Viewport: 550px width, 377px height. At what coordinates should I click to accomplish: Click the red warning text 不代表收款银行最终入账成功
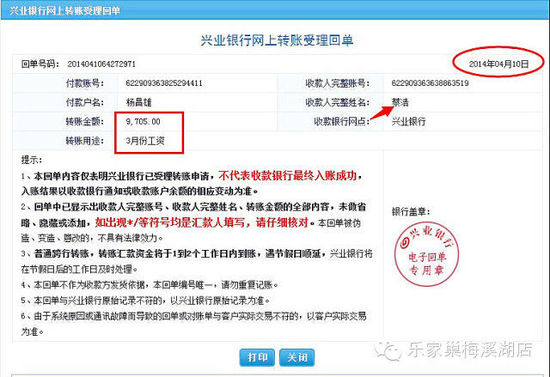(x=288, y=176)
